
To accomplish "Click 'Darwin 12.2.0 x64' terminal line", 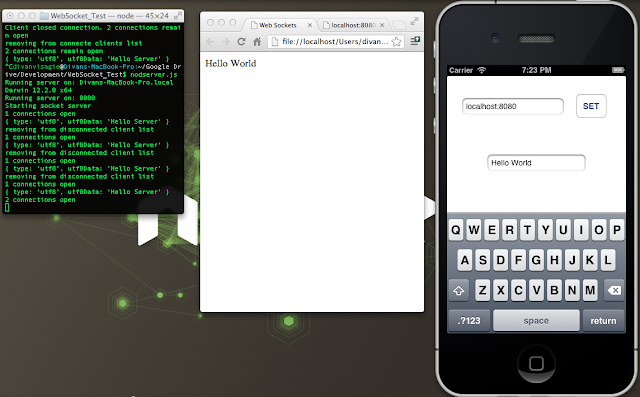I will pyautogui.click(x=38, y=90).
